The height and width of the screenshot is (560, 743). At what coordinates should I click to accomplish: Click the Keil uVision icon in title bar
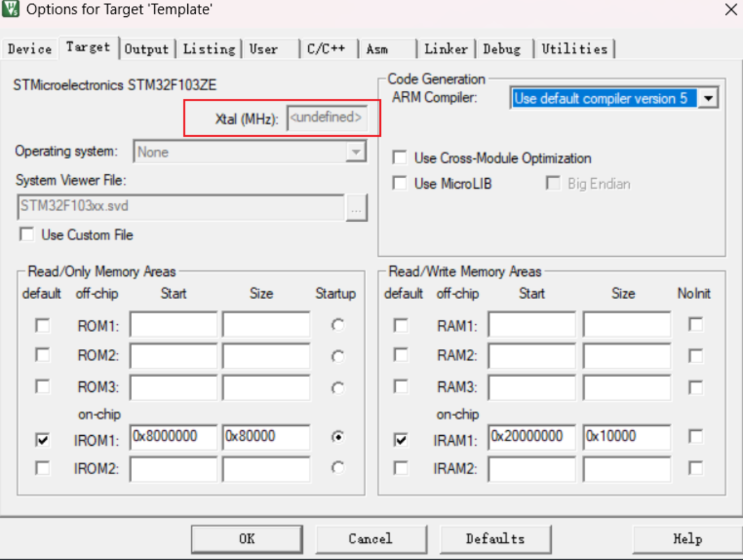[10, 8]
